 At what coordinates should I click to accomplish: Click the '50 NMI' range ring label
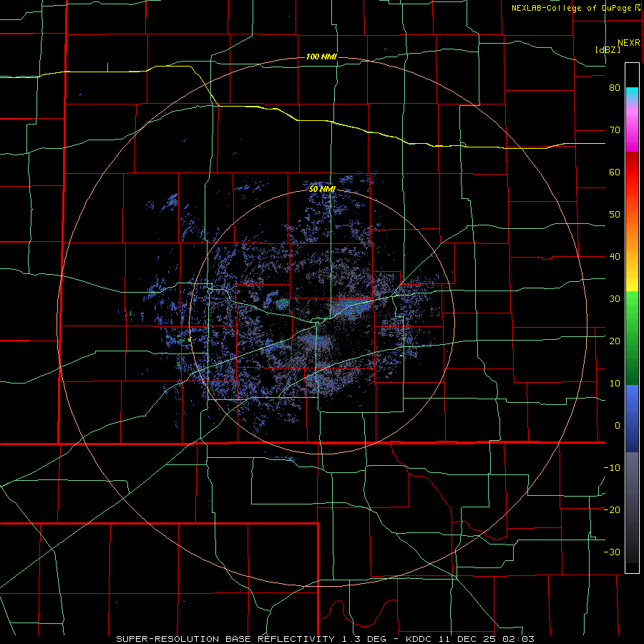click(x=323, y=190)
